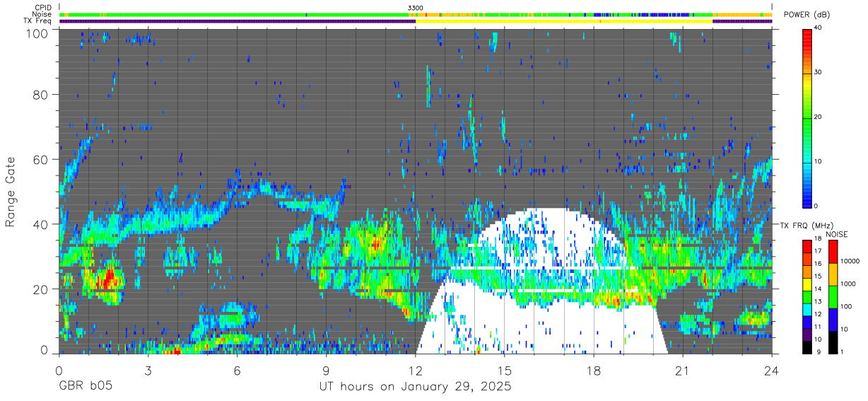Image resolution: width=868 pixels, height=401 pixels.
Task: Click the TX Freq row label
Action: pos(38,21)
